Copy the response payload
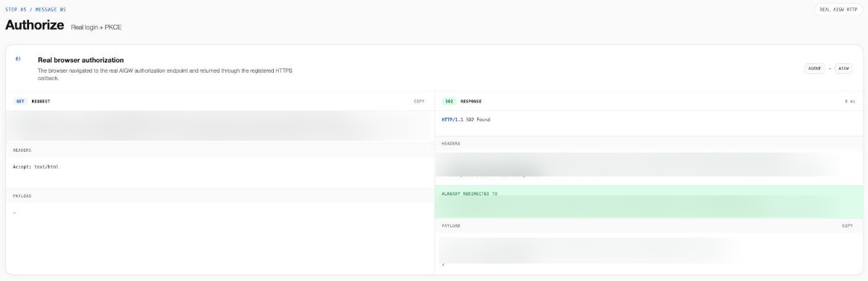The image size is (868, 281). pos(847,226)
